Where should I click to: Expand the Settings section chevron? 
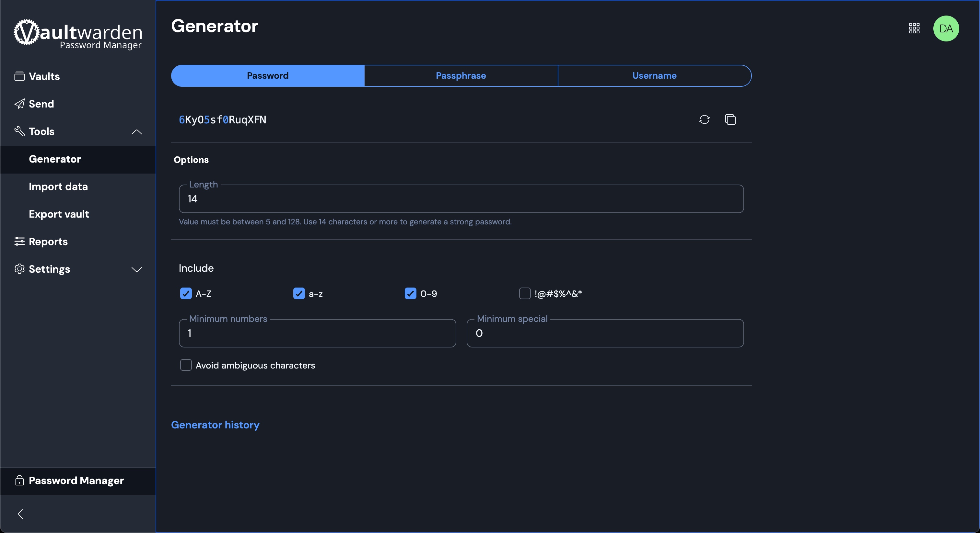point(136,269)
